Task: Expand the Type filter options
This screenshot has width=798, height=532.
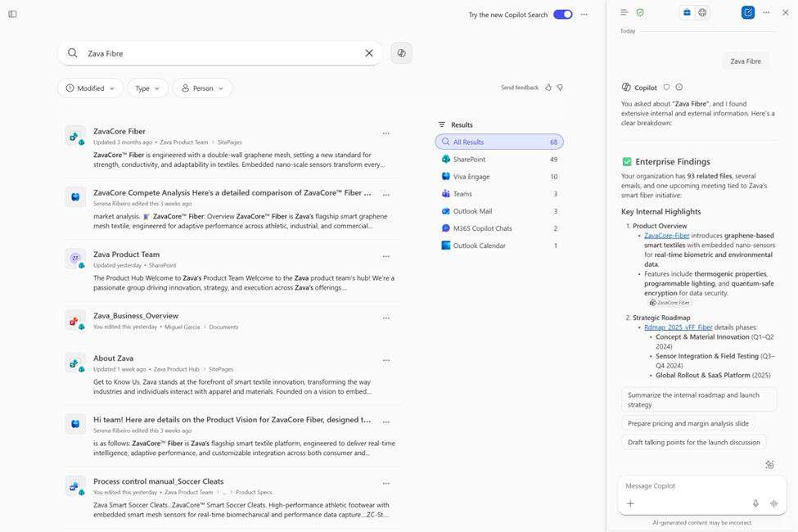Action: click(147, 88)
